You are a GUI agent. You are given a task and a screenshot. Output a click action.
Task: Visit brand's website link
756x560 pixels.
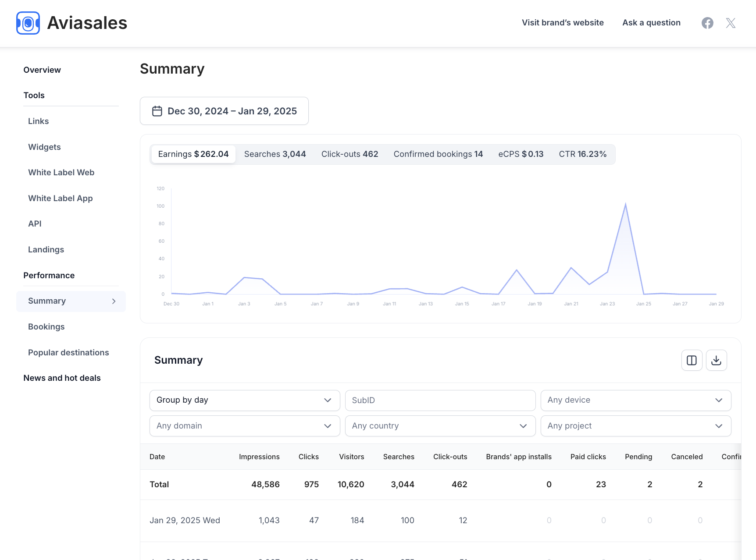563,23
